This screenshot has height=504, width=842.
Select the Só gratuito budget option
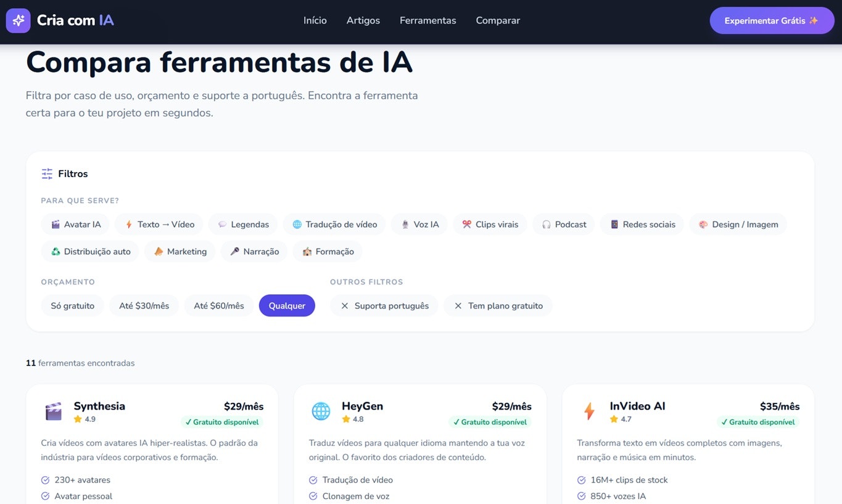click(73, 306)
